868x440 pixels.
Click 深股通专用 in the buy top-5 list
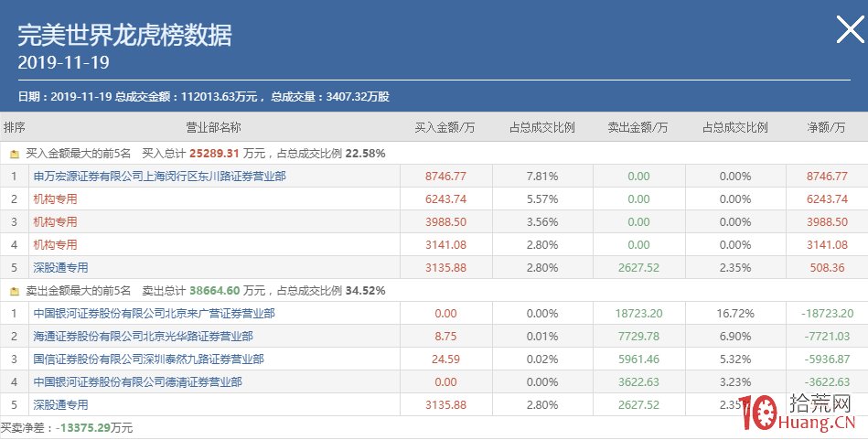(60, 267)
